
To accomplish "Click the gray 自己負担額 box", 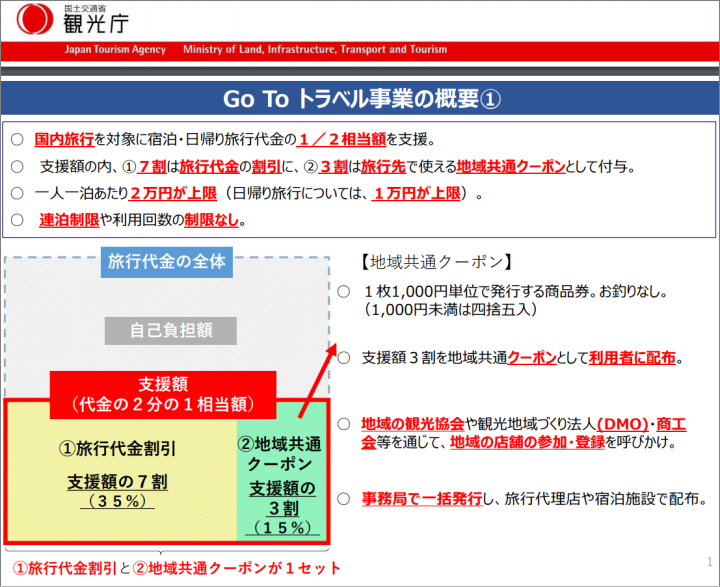I will (x=169, y=329).
